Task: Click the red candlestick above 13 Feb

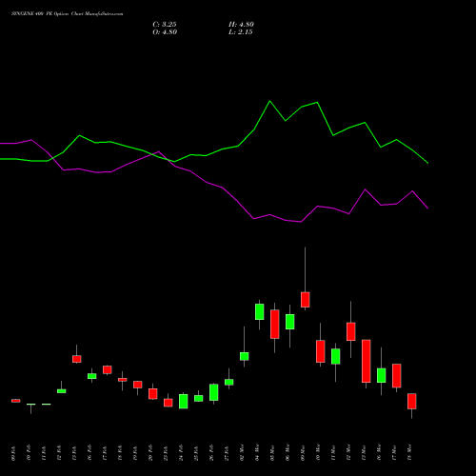Action: pyautogui.click(x=77, y=359)
